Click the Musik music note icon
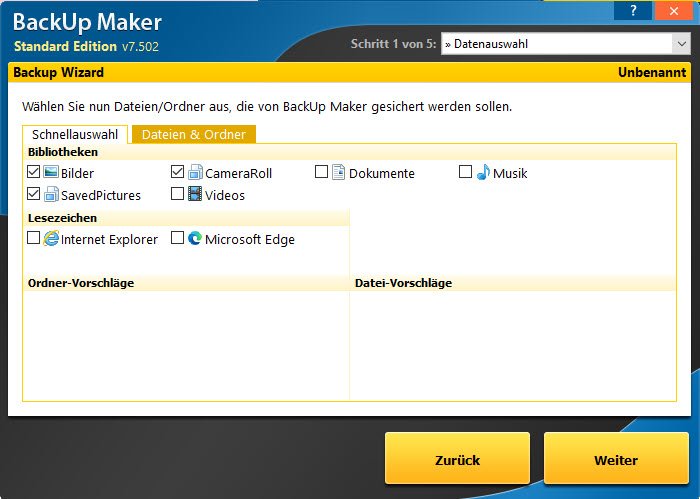700x499 pixels. tap(483, 172)
